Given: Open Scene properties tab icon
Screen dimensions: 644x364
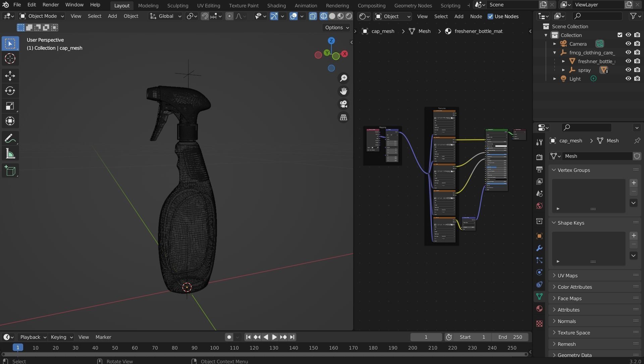Looking at the screenshot, I should point(539,193).
